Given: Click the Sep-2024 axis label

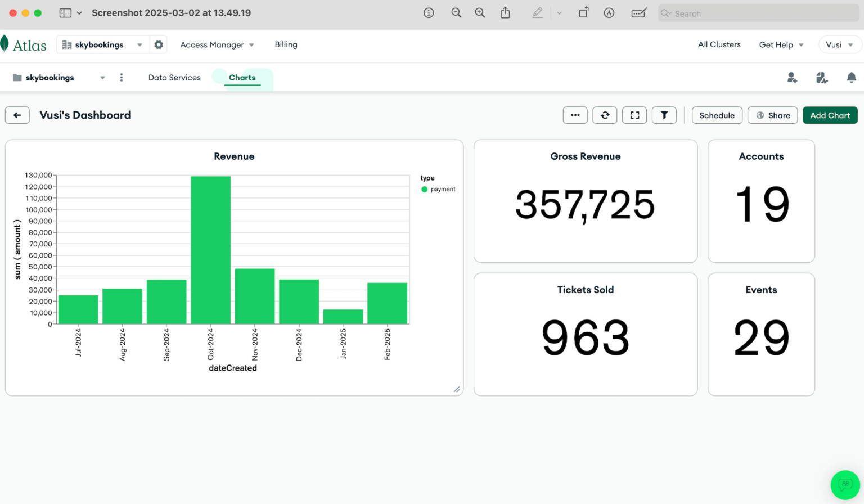Looking at the screenshot, I should point(166,345).
